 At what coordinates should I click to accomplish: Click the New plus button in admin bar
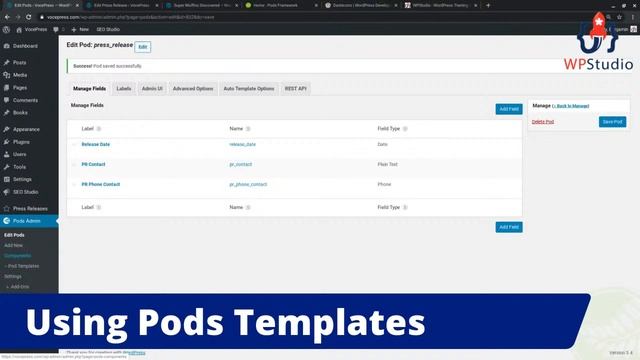pyautogui.click(x=80, y=29)
